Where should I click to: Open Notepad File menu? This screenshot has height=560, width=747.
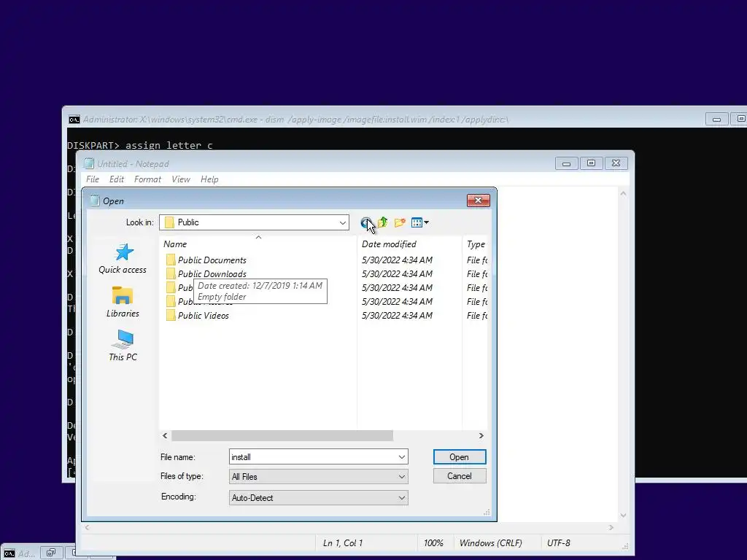tap(93, 179)
